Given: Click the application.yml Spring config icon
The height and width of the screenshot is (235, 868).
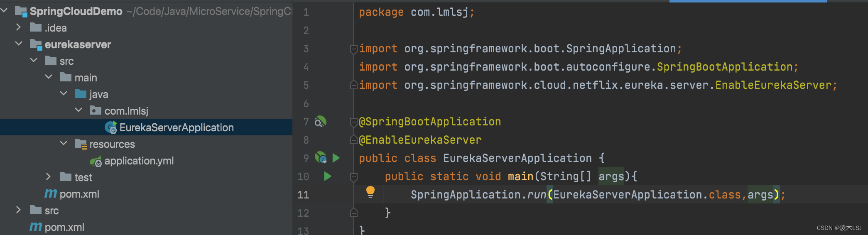Looking at the screenshot, I should coord(96,161).
